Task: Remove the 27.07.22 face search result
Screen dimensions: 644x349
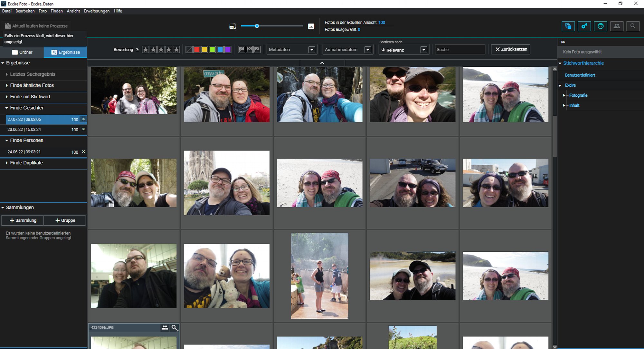Action: 83,119
